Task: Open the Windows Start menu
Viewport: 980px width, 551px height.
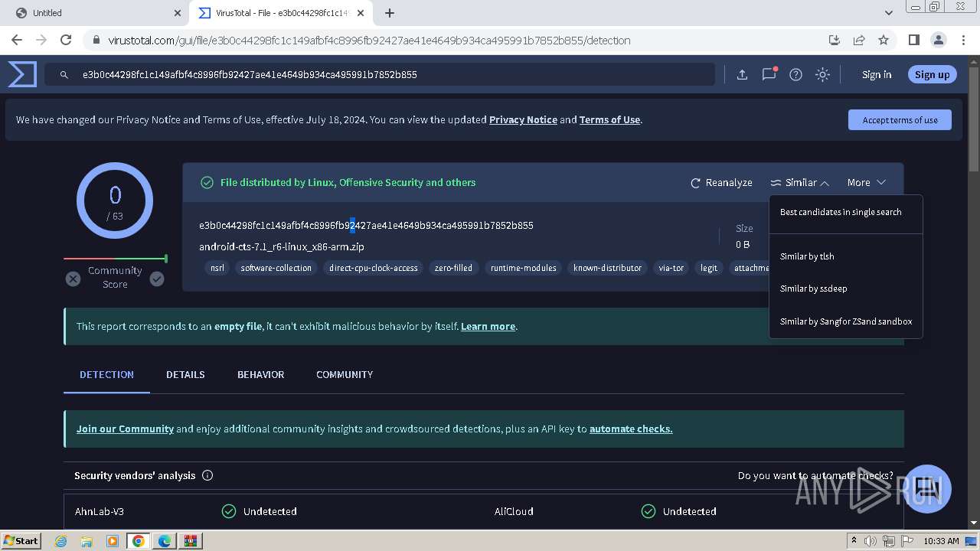Action: (x=21, y=540)
